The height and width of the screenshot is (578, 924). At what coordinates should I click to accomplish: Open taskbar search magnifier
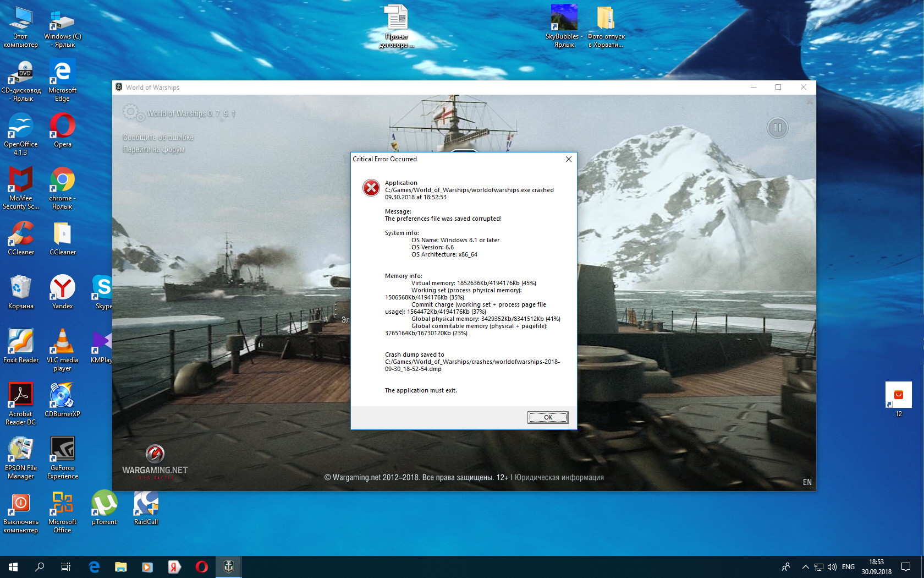coord(40,566)
